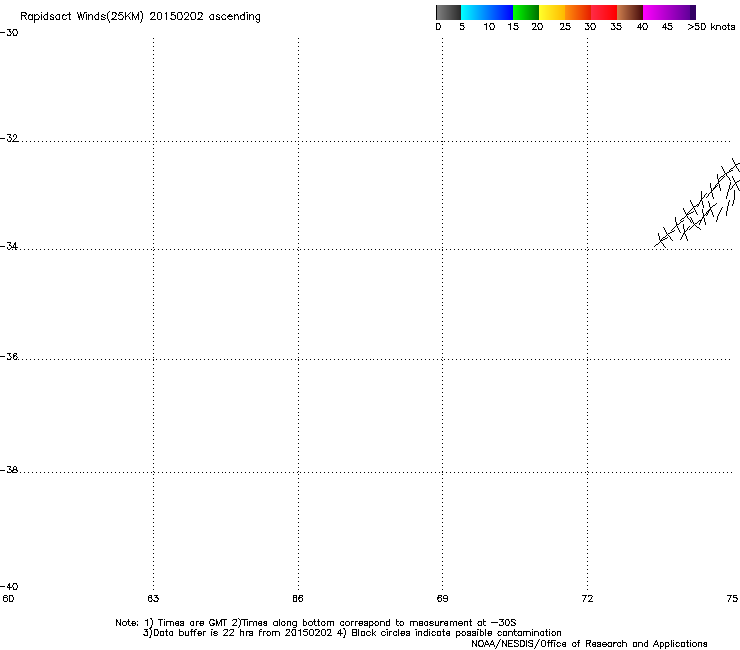Click the latitude label '-30'

click(x=9, y=33)
